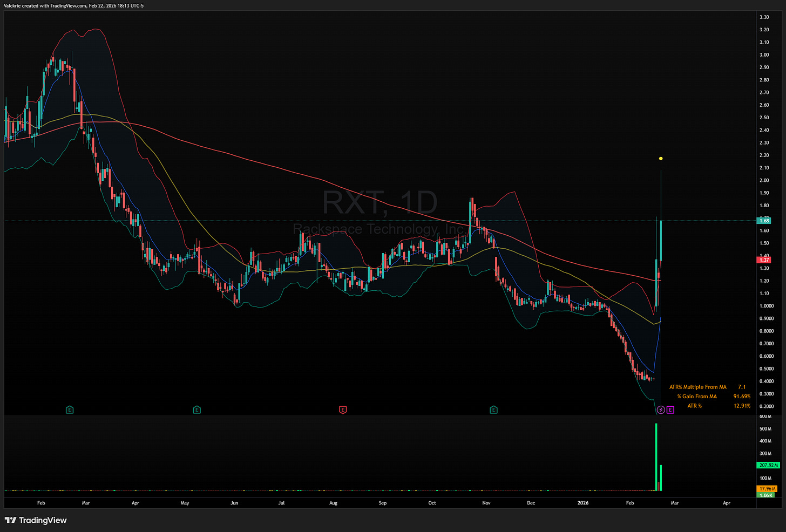This screenshot has height=532, width=786.
Task: Click the purple E earnings marker
Action: (x=670, y=410)
